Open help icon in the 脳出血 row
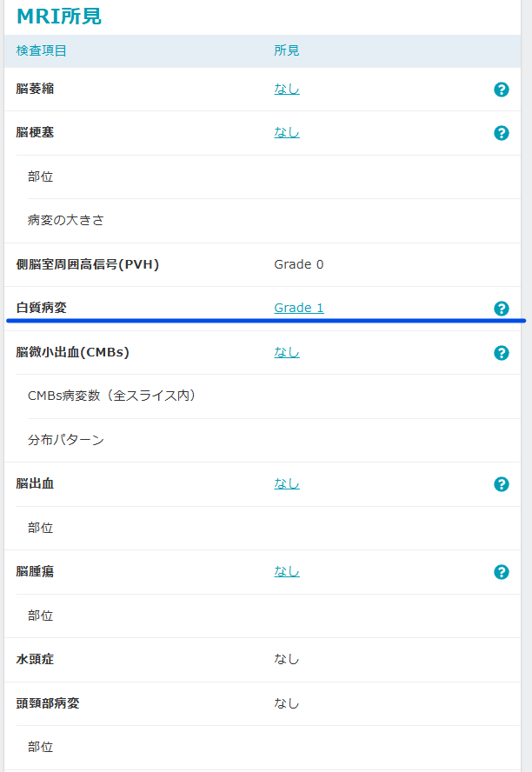 502,484
